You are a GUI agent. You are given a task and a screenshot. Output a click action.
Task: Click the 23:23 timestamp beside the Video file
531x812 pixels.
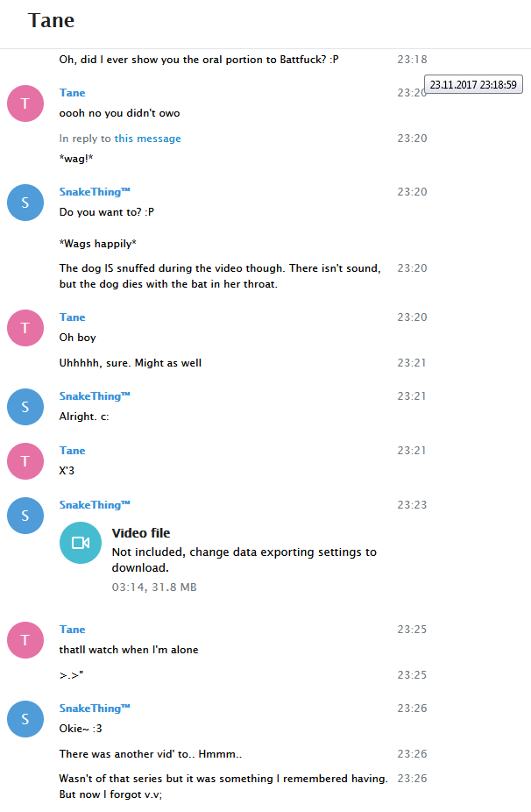412,505
